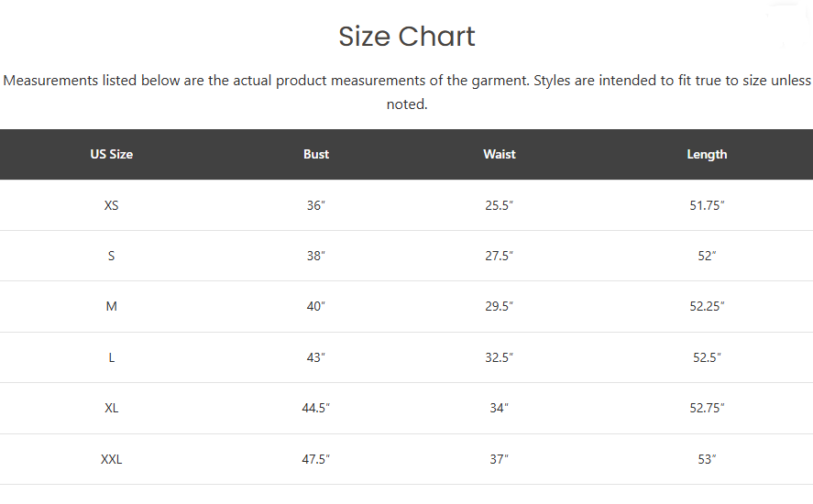Select the 52.25" length value for M

point(707,306)
